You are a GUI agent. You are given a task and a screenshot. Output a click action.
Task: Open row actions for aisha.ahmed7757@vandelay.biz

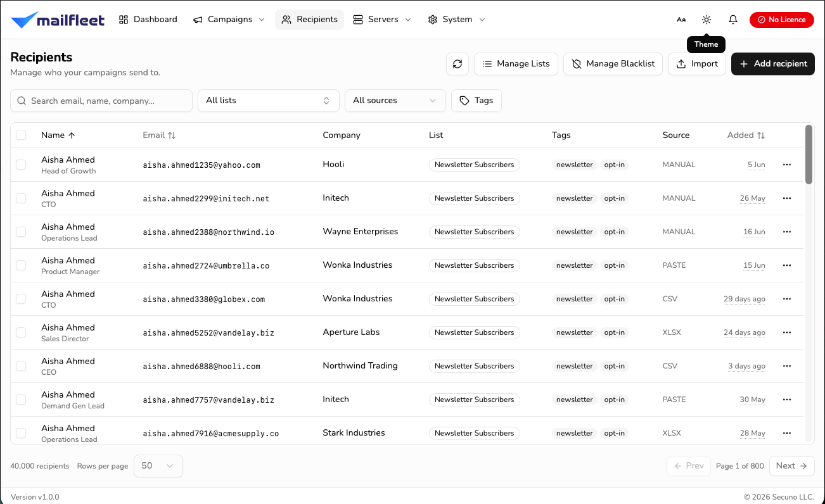click(787, 400)
